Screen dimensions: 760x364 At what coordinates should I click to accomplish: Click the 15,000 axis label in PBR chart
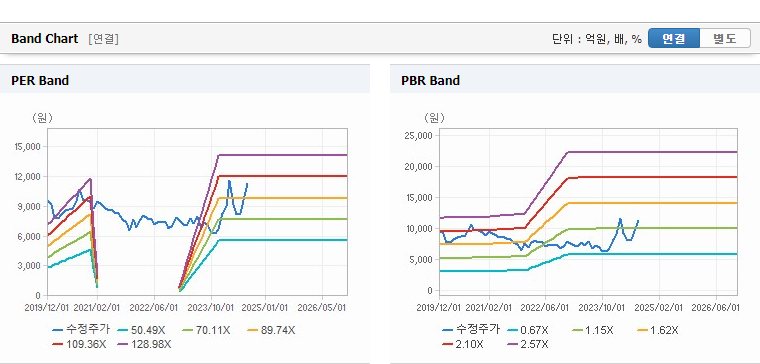click(x=418, y=197)
